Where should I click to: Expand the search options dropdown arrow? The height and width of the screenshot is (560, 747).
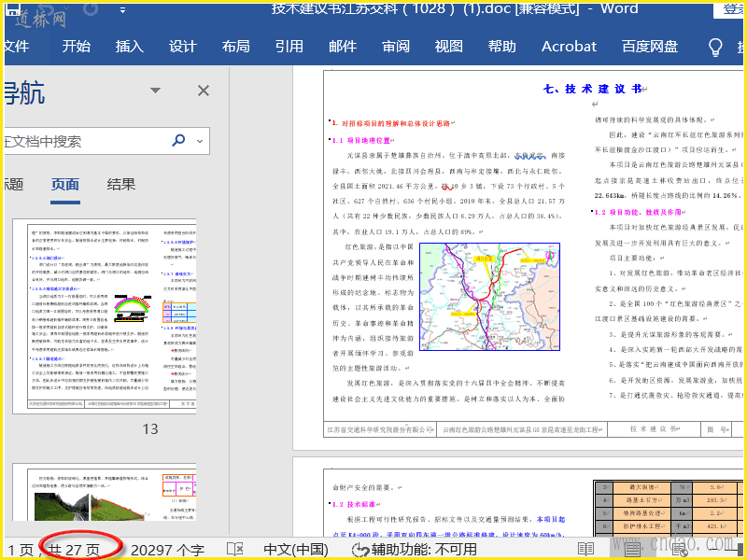pos(200,141)
